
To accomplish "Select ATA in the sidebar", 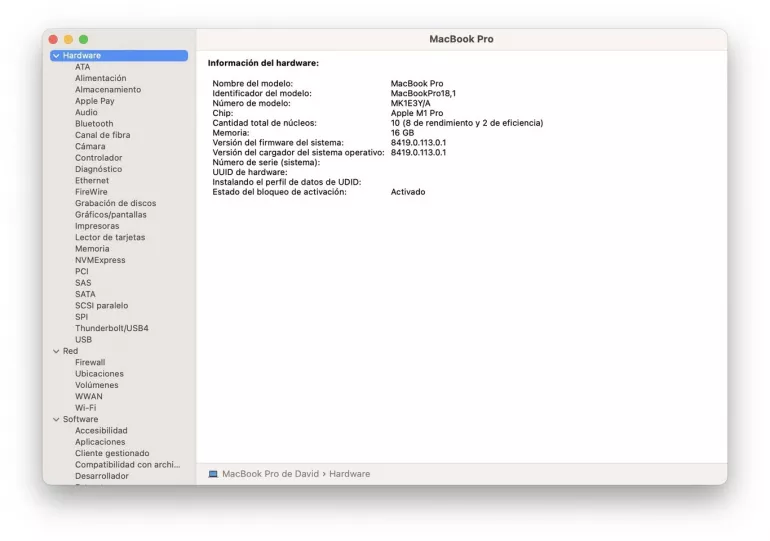I will point(82,67).
